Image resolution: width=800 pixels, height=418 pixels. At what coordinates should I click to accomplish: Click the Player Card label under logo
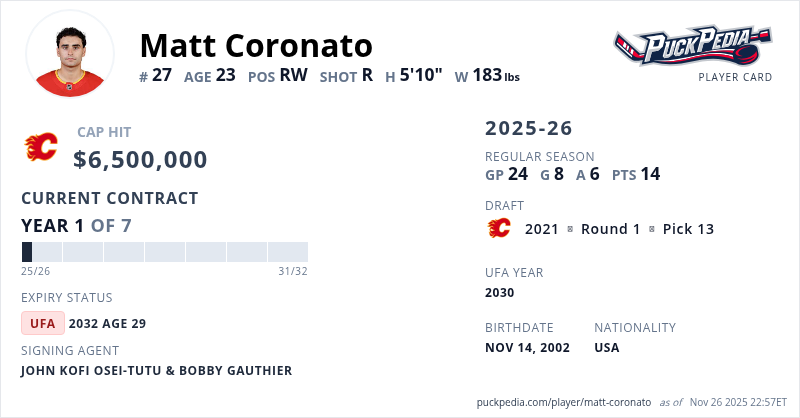click(x=735, y=77)
